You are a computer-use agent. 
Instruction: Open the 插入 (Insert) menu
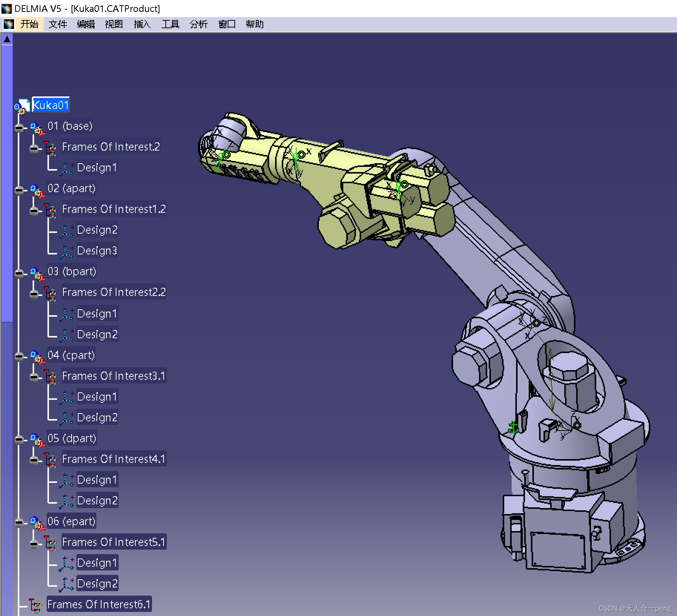[x=142, y=24]
